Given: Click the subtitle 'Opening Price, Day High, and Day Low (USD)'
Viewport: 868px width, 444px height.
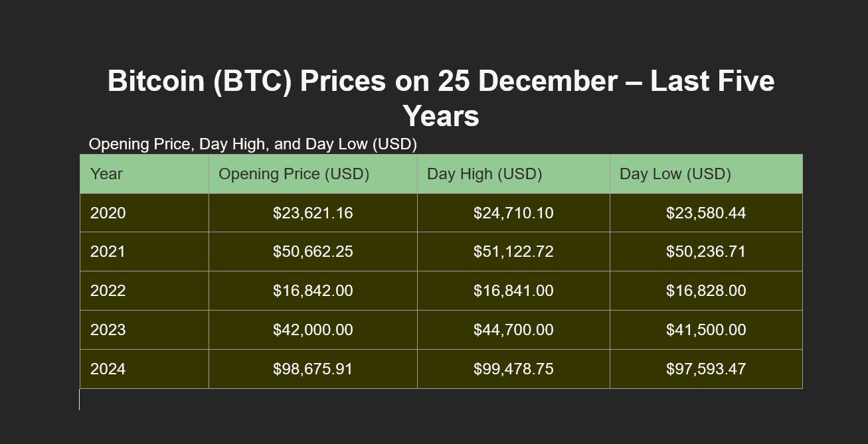Looking at the screenshot, I should pyautogui.click(x=252, y=144).
